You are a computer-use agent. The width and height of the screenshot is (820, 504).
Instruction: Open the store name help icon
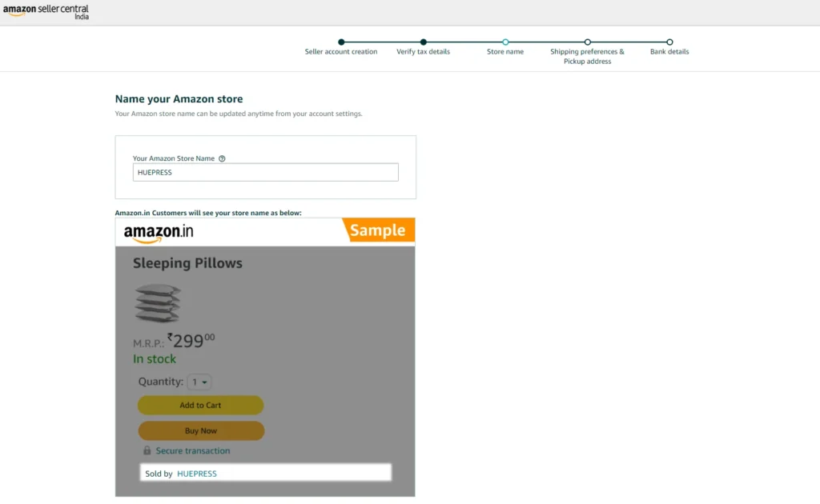pos(222,158)
